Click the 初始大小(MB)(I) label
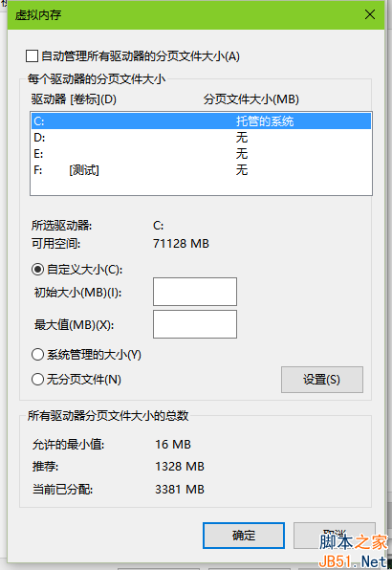This screenshot has width=392, height=570. click(77, 293)
